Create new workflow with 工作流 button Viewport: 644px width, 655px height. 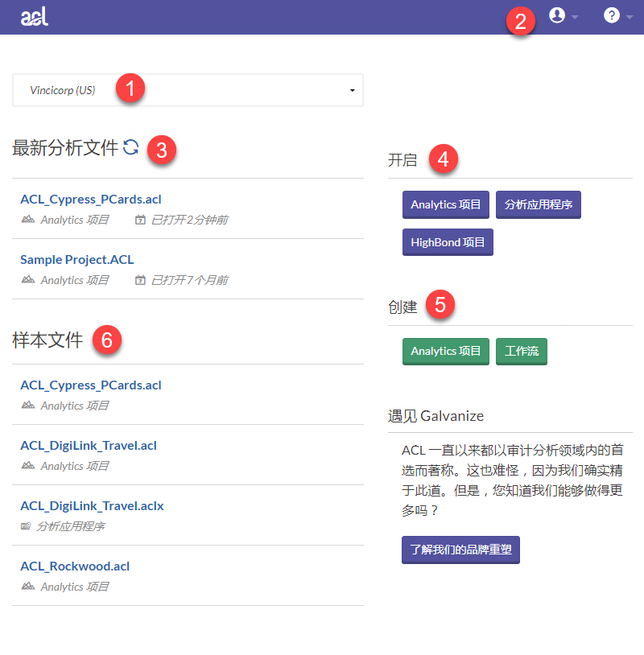click(521, 351)
